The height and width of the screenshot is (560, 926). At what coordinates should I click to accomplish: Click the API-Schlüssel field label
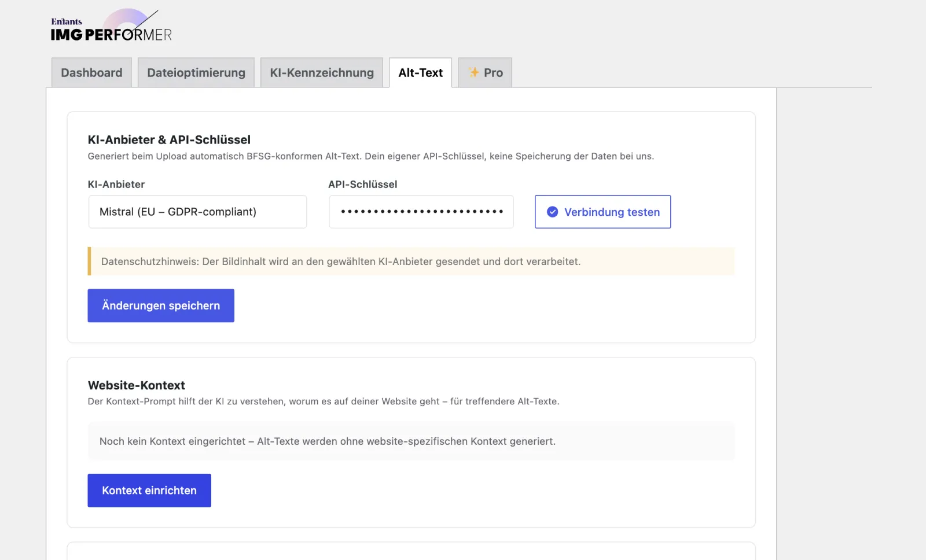tap(363, 185)
